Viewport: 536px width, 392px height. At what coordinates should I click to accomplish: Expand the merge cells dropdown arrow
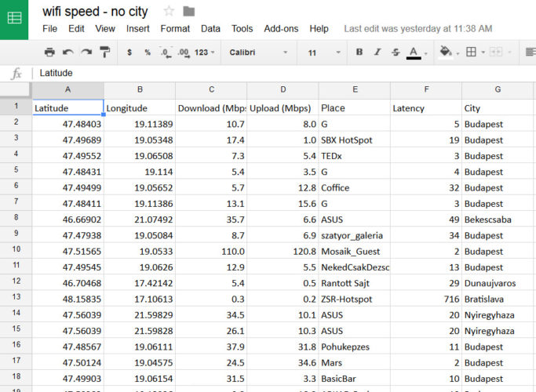click(x=509, y=53)
